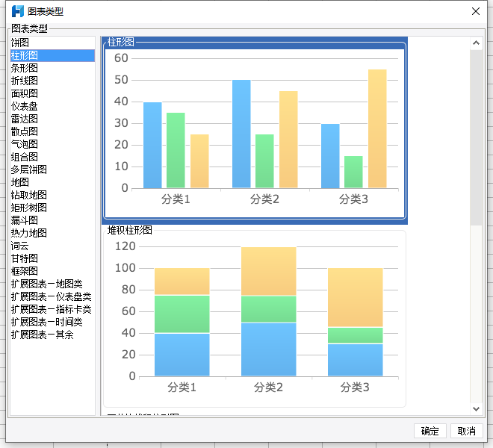Pick 矩形树图 chart type
493x448 pixels.
[52, 208]
